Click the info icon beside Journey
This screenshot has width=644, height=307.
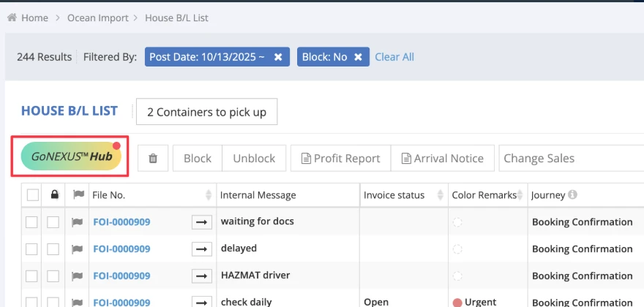[572, 194]
